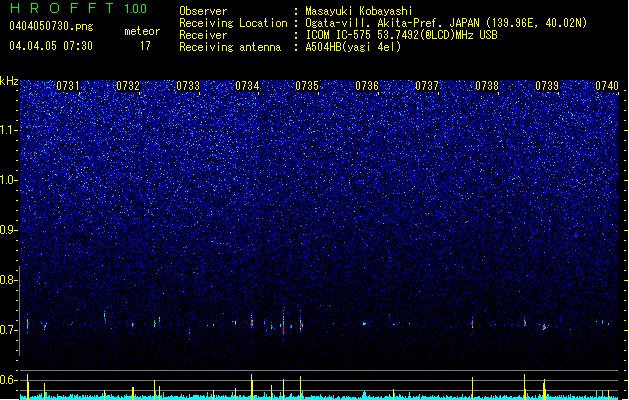Viewport: 629px width, 400px height.
Task: Click the meteor echo just before 0734
Action: tap(252, 322)
